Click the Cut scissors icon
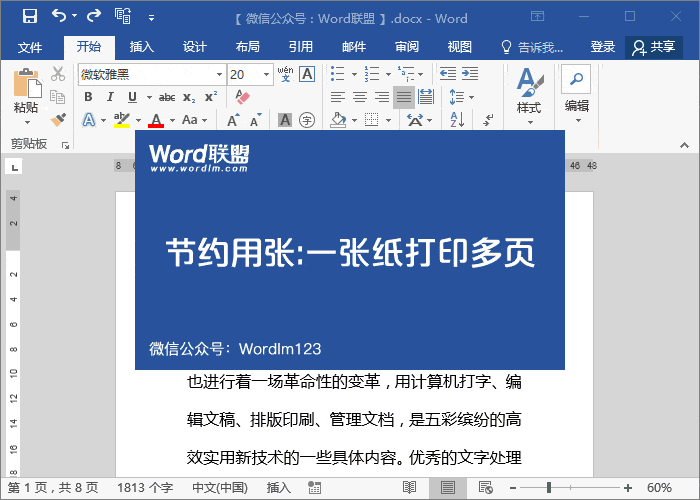The image size is (700, 500). click(x=58, y=74)
